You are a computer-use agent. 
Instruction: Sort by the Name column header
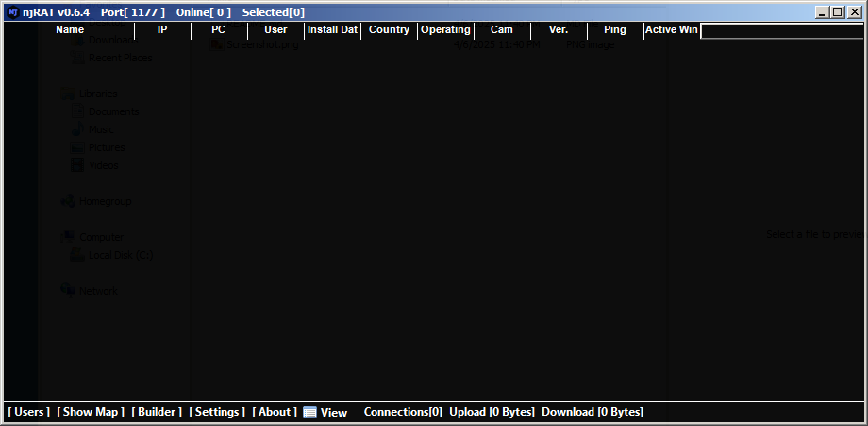pos(70,30)
